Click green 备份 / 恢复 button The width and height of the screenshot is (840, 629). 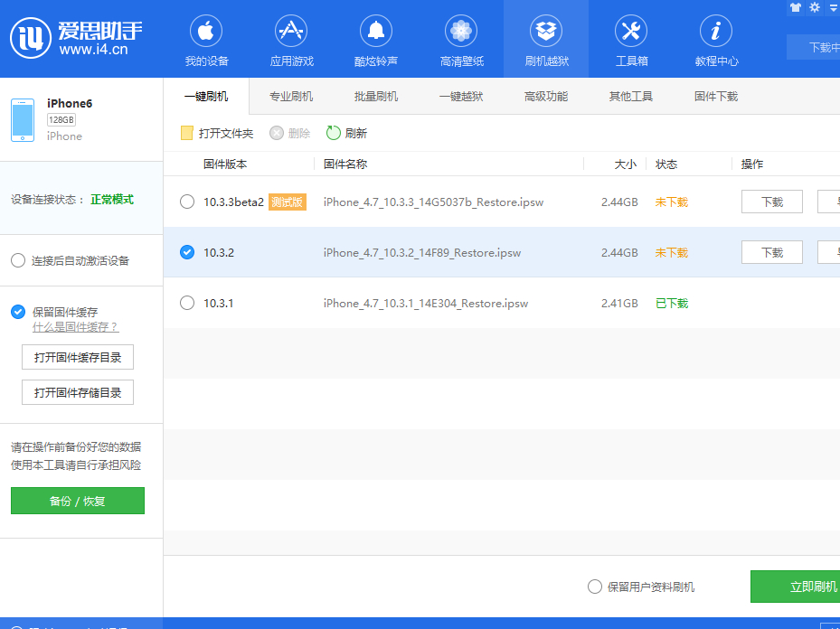pos(78,501)
